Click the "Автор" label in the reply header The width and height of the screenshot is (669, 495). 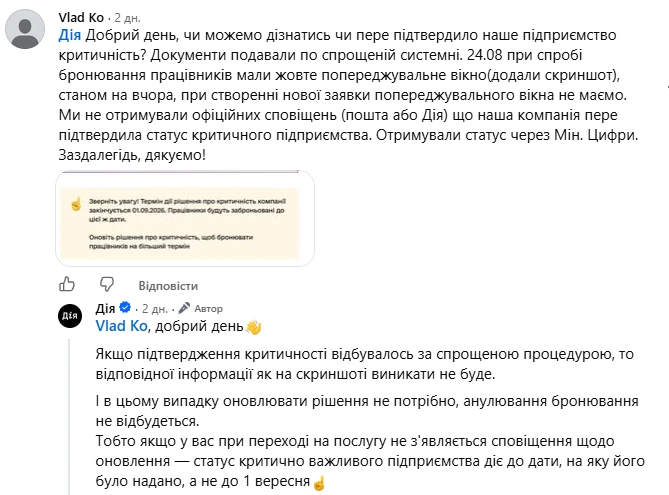[x=208, y=309]
